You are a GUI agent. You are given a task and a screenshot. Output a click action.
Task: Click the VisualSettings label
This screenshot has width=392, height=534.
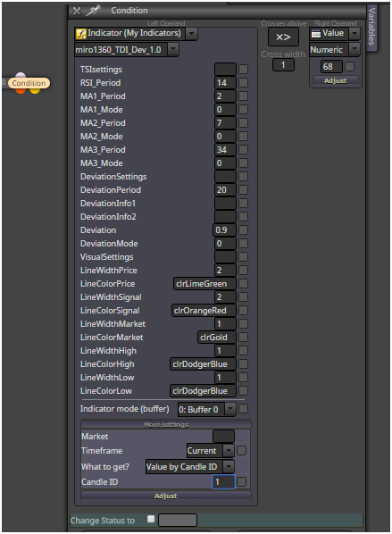106,257
